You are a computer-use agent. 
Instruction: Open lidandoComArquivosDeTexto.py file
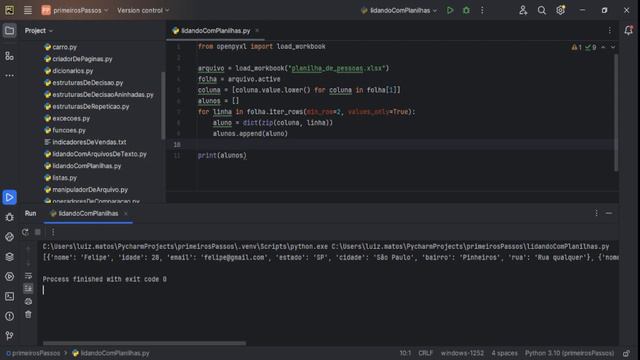pos(96,153)
